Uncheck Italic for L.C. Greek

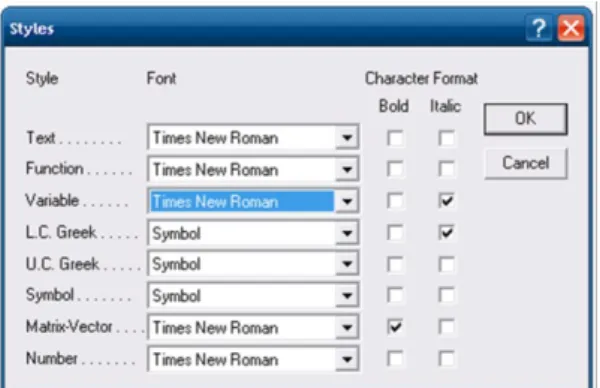click(447, 233)
